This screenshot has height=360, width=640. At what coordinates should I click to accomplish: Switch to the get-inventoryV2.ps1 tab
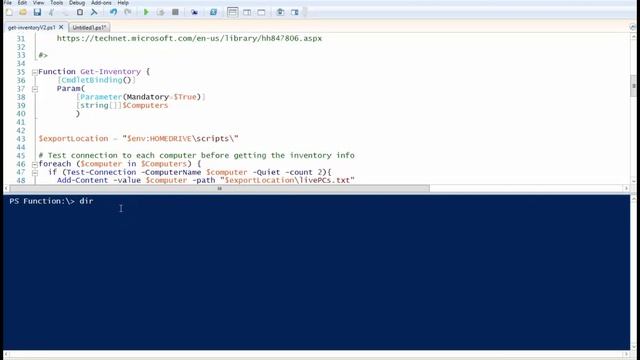[31, 27]
